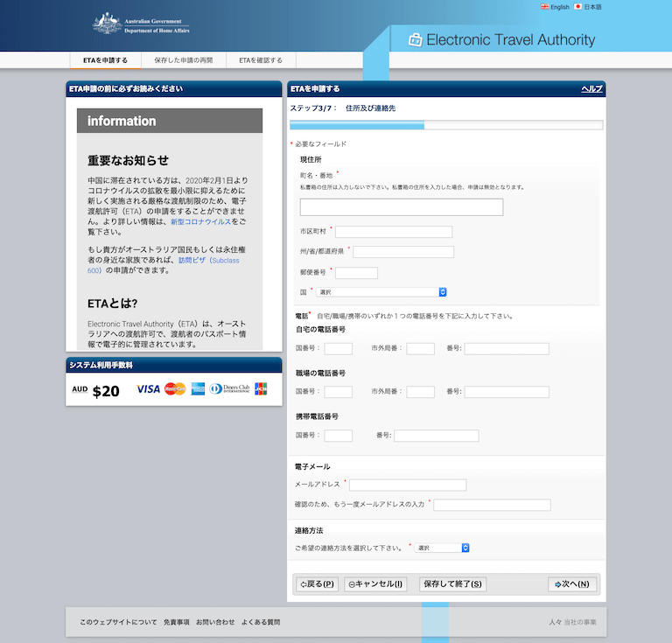Open the ETAを確認する tab
672x643 pixels.
coord(261,60)
